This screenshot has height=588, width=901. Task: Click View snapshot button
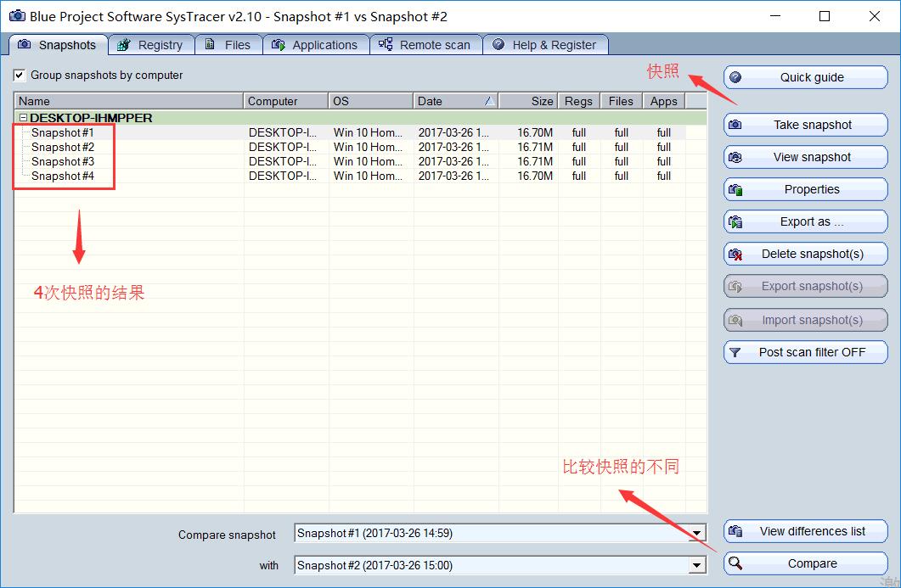(806, 157)
